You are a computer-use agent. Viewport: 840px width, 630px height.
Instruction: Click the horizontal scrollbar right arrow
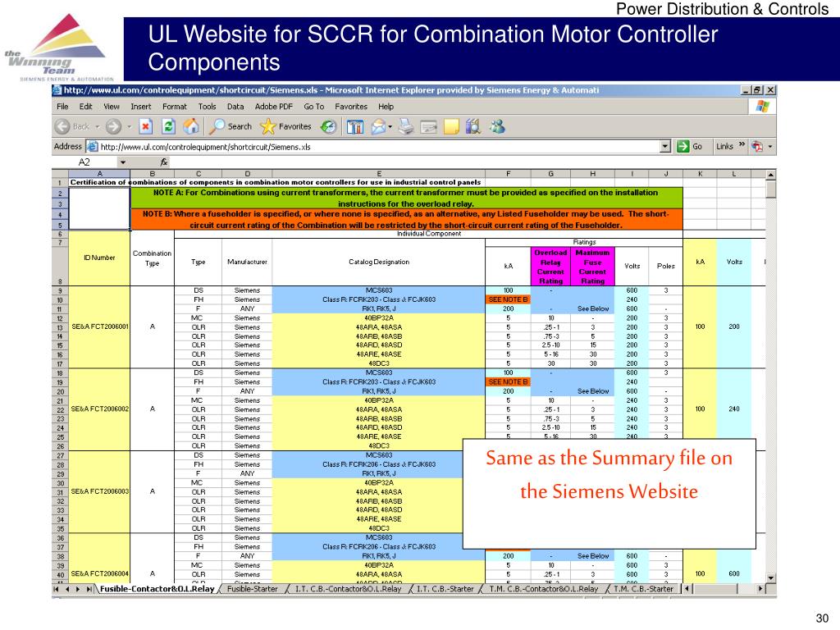(760, 589)
